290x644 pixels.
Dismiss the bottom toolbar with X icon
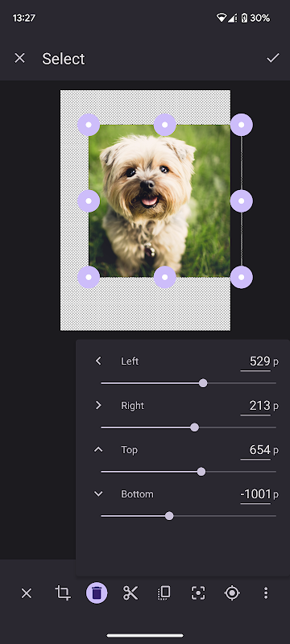27,592
